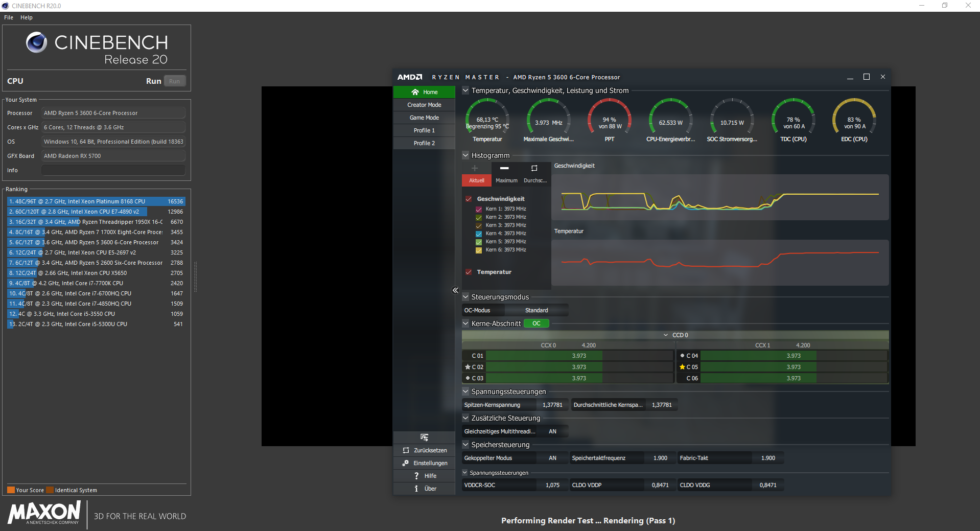Image resolution: width=980 pixels, height=531 pixels.
Task: Collapse the Histogramm section
Action: (x=465, y=155)
